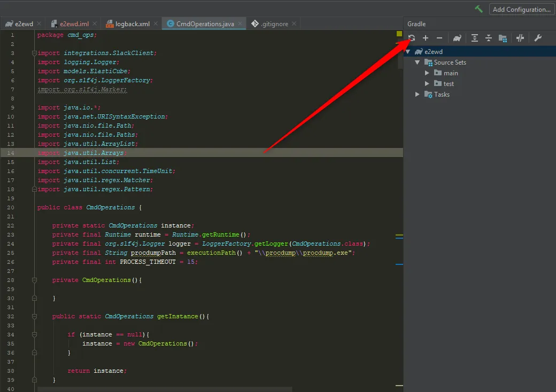Switch to the logback.xml tab
Viewport: 556px width, 392px height.
coord(132,23)
